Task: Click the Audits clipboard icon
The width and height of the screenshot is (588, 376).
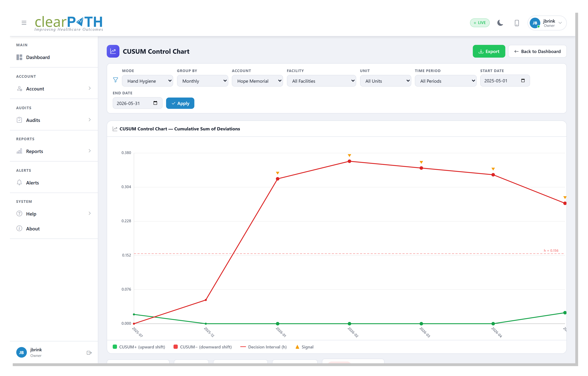Action: [19, 120]
